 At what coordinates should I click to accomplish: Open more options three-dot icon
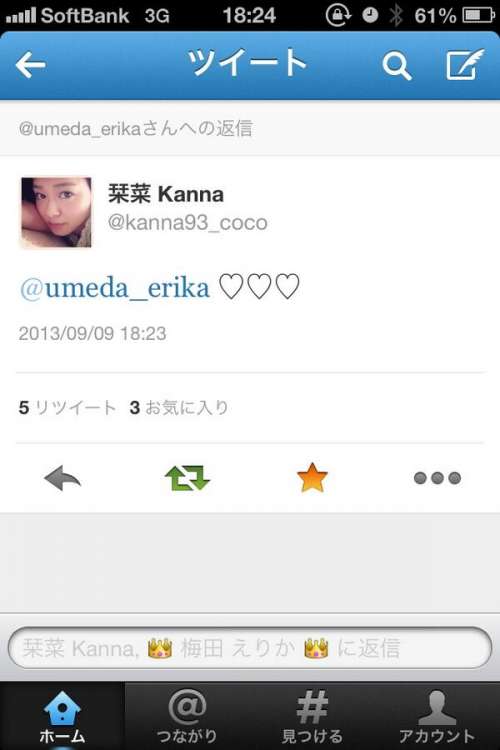pyautogui.click(x=437, y=478)
